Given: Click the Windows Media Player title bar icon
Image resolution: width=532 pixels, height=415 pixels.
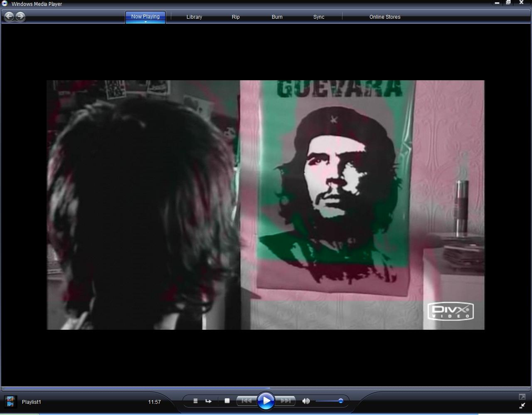Looking at the screenshot, I should point(5,3).
